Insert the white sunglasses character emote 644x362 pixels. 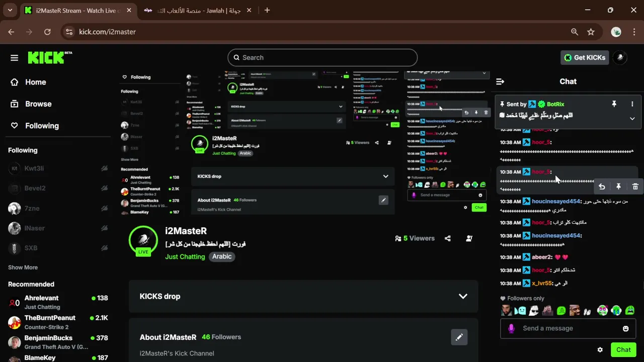[x=534, y=311]
